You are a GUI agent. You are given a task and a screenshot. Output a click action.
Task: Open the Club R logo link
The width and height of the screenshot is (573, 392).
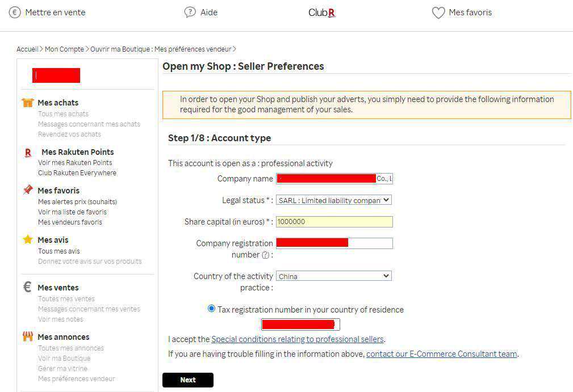click(321, 12)
